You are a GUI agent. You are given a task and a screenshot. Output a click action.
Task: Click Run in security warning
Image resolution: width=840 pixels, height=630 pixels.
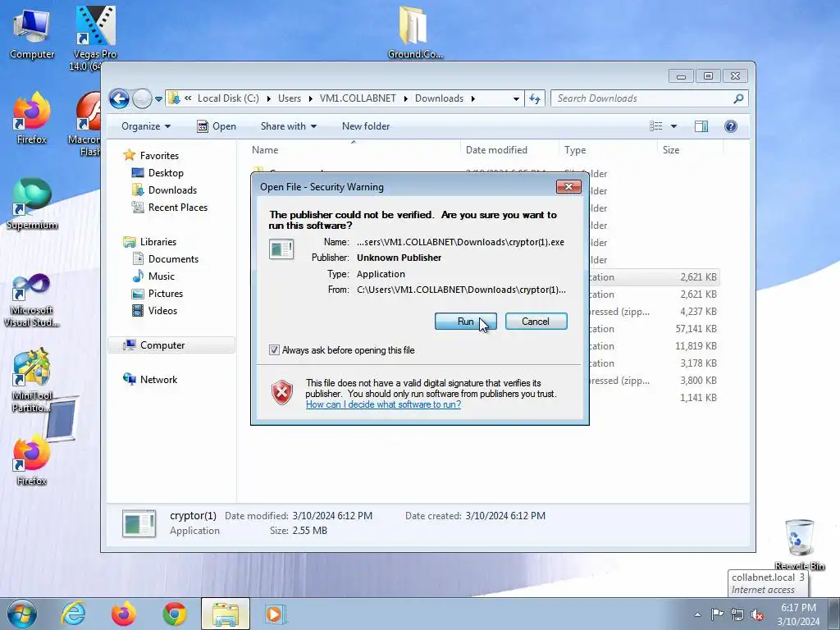(466, 322)
